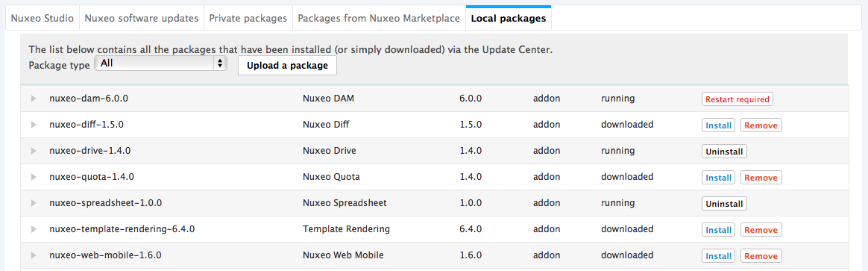868x271 pixels.
Task: Expand the nuxeo-web-mobile-1.6.0 row arrow
Action: click(34, 255)
